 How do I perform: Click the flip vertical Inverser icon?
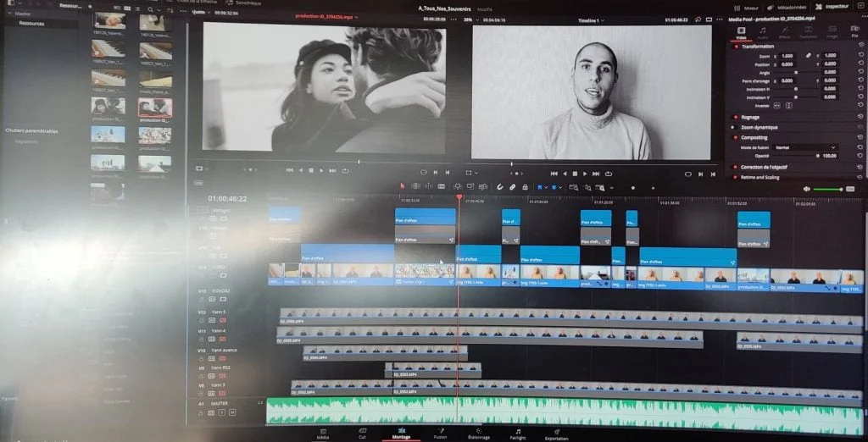tap(789, 106)
